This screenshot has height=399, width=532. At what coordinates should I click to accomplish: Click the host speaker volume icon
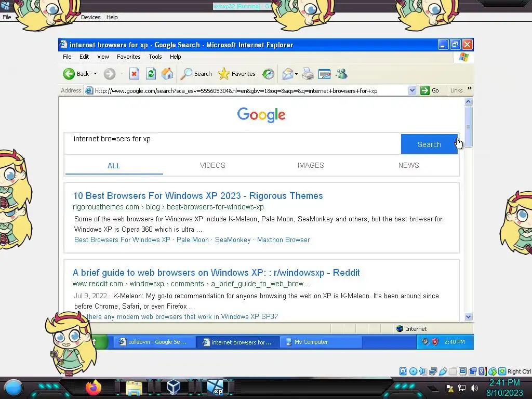coord(474,388)
